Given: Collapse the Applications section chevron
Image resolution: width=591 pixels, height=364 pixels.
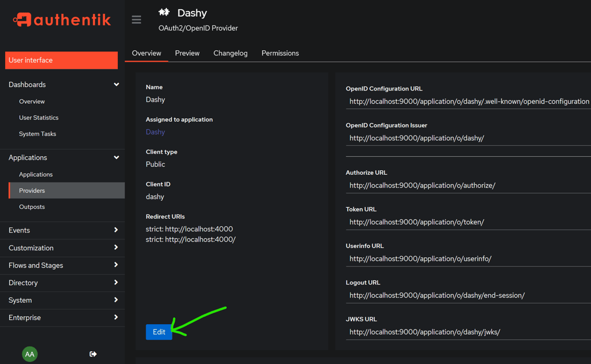Looking at the screenshot, I should coord(117,157).
